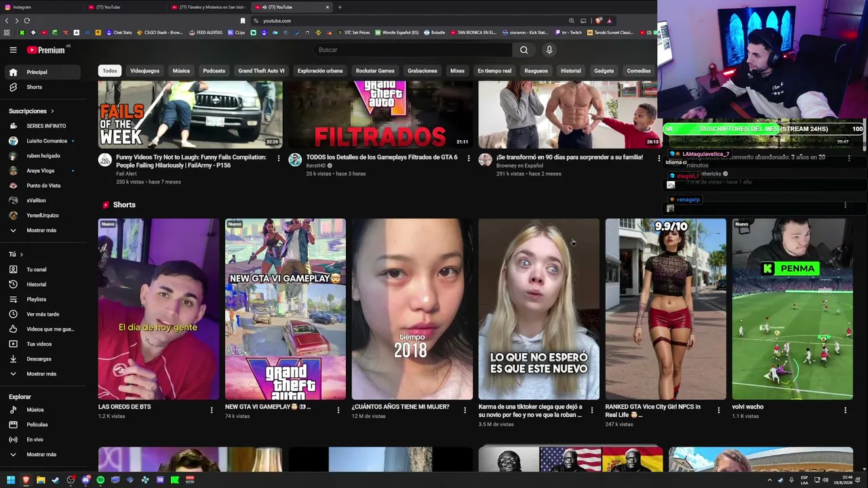868x488 pixels.
Task: Play Fails of the Week video thumbnail
Action: [191, 115]
